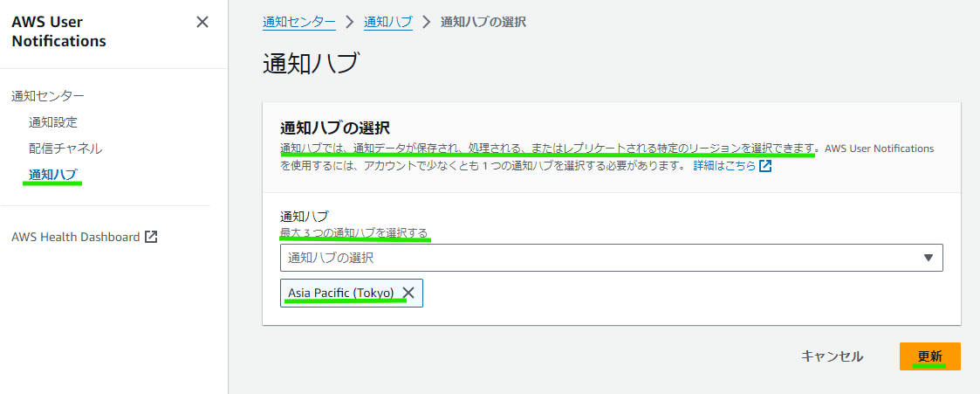Click the 通知ハブ page title heading
This screenshot has height=394, width=980.
(x=312, y=64)
